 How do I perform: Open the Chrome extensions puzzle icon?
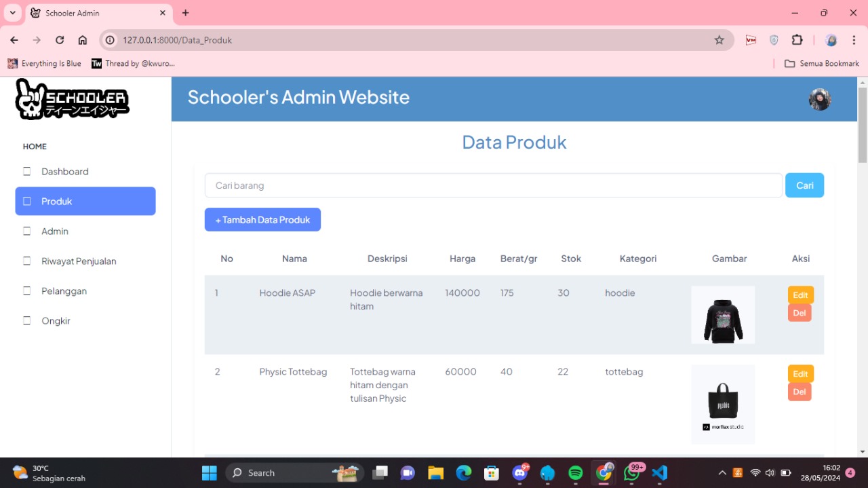[x=797, y=40]
